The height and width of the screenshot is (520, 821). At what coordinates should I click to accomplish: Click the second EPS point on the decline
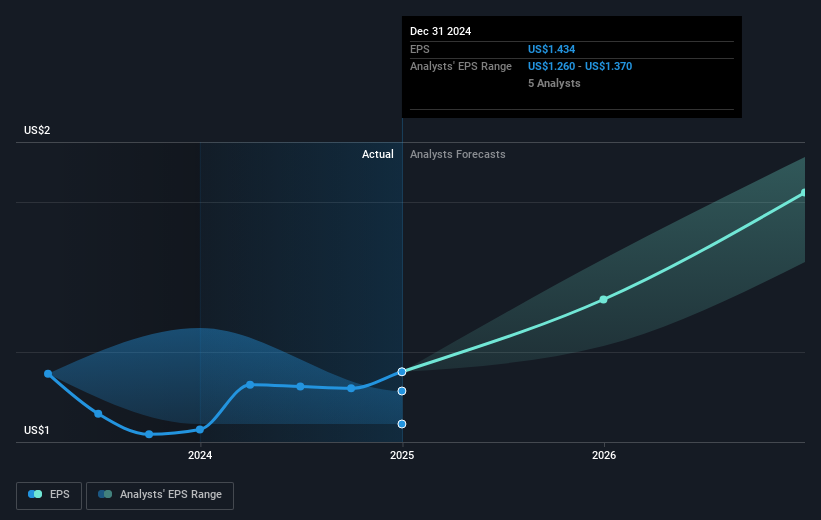coord(98,414)
